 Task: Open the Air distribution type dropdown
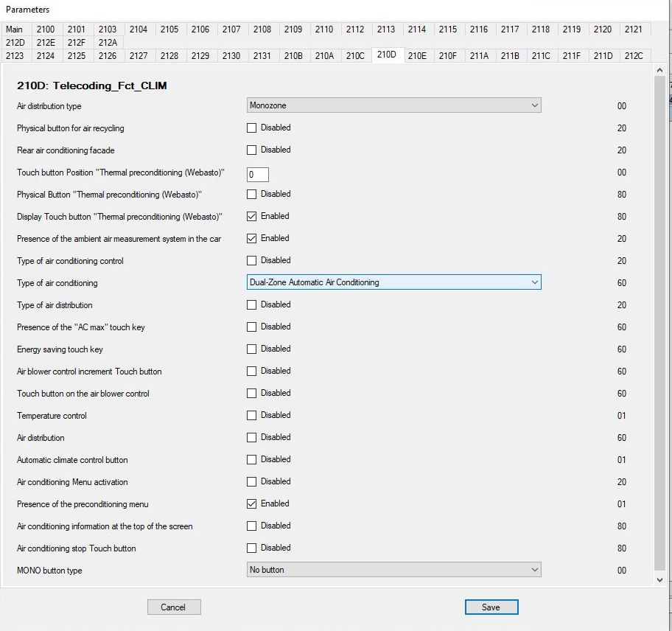click(x=393, y=105)
